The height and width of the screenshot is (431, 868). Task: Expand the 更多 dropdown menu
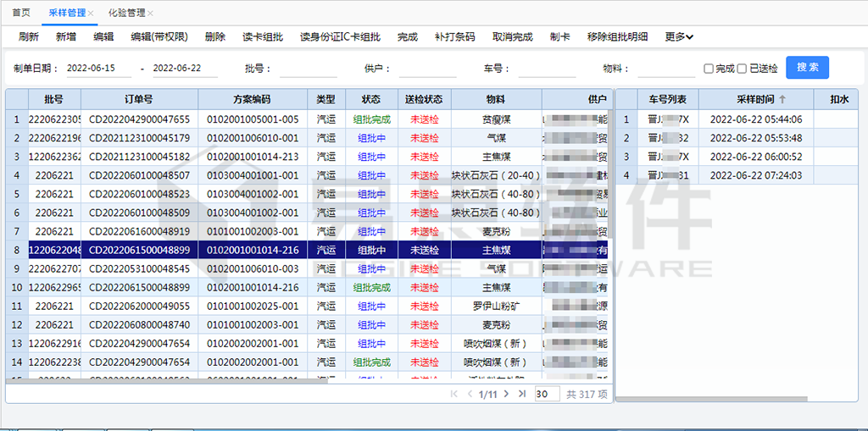click(679, 37)
